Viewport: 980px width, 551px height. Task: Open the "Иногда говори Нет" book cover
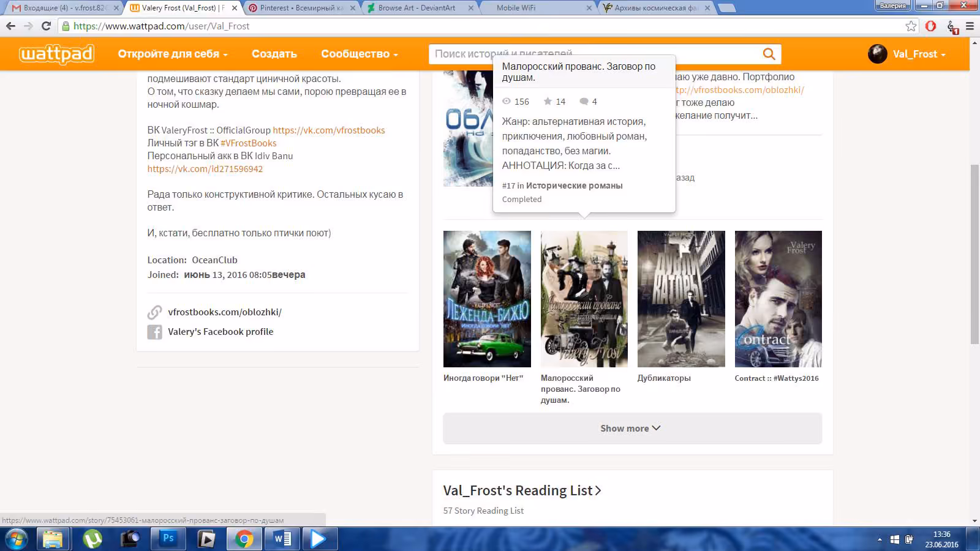[x=487, y=299]
